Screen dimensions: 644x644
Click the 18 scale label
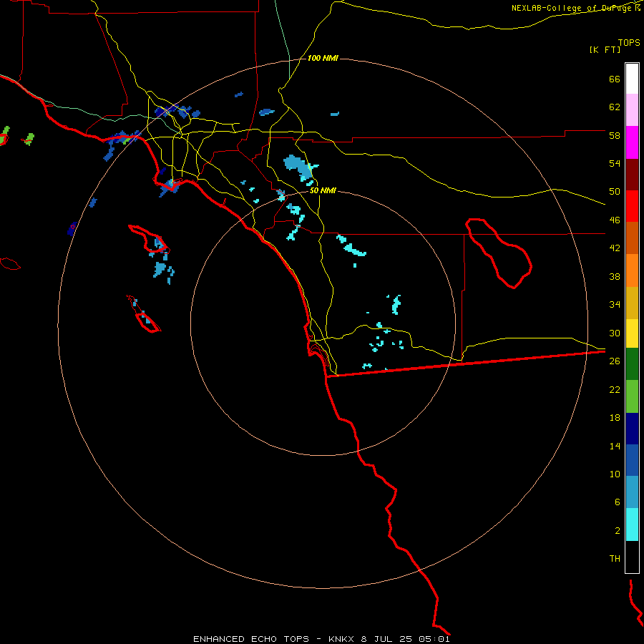coord(615,418)
